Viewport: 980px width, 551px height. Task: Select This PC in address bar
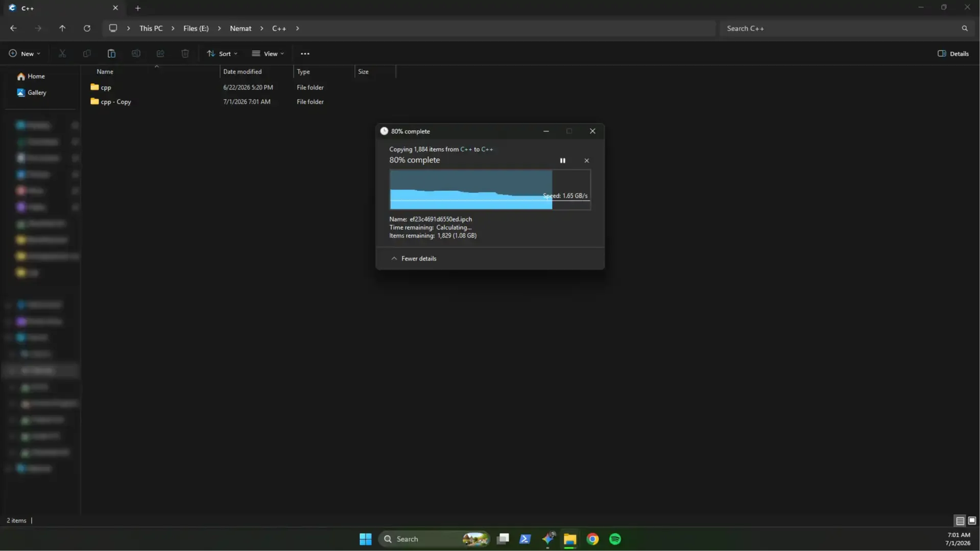coord(151,29)
